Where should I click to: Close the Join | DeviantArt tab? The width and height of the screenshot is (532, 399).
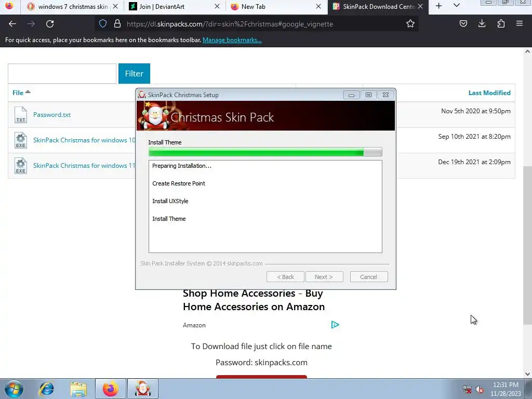pos(217,6)
